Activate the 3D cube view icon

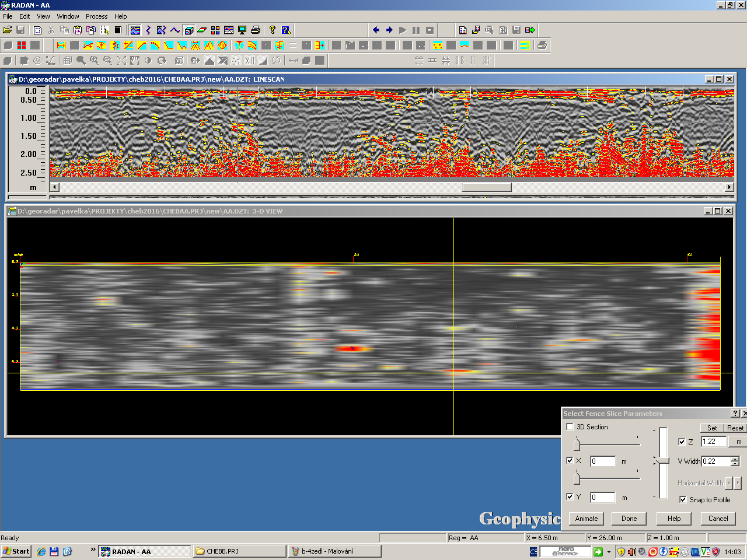pyautogui.click(x=189, y=30)
